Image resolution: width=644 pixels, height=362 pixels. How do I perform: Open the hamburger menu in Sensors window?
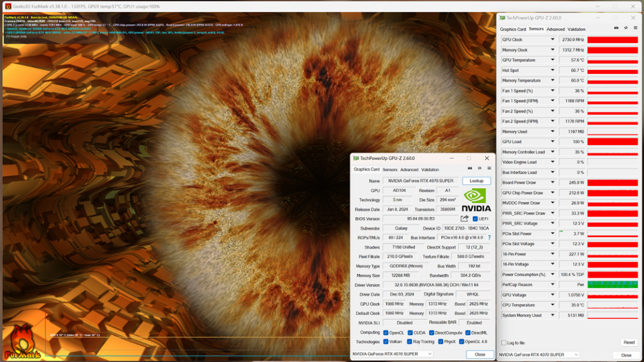635,28
